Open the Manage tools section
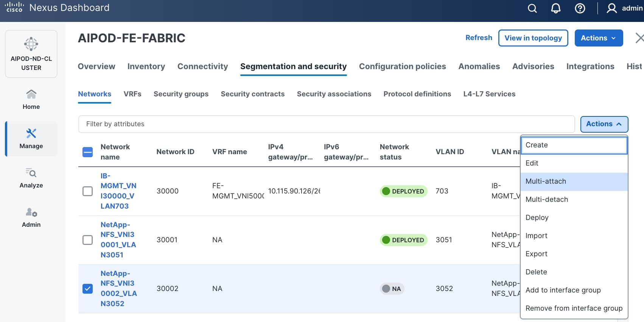Image resolution: width=644 pixels, height=322 pixels. (31, 138)
